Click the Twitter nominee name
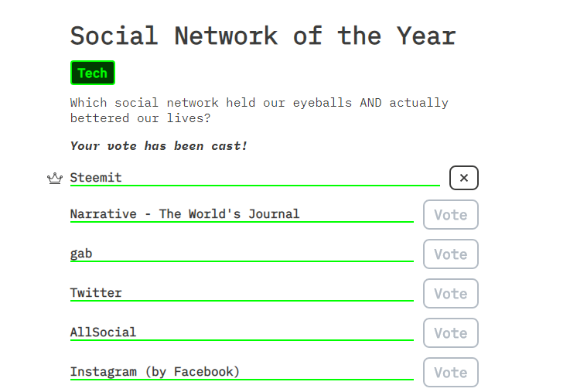570x392 pixels. pyautogui.click(x=96, y=293)
